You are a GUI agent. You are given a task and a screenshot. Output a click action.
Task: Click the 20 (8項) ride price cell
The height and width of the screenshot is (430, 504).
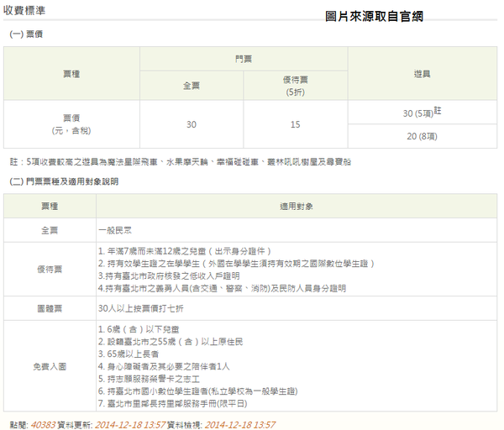[x=422, y=137]
